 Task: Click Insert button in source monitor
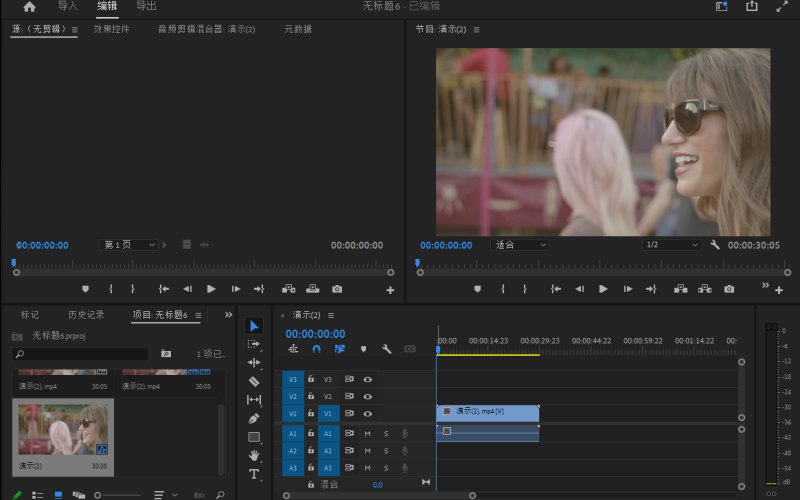288,289
